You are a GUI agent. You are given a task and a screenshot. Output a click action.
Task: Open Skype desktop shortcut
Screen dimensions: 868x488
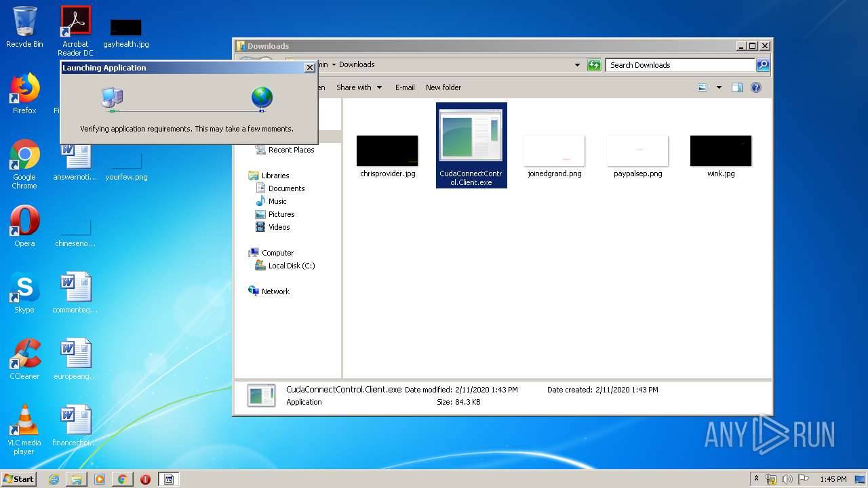click(24, 293)
